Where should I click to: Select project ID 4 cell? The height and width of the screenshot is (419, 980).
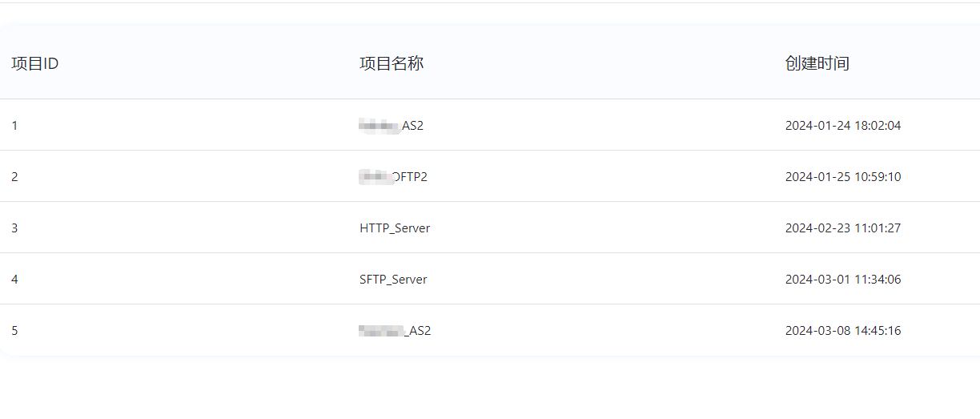pos(14,280)
